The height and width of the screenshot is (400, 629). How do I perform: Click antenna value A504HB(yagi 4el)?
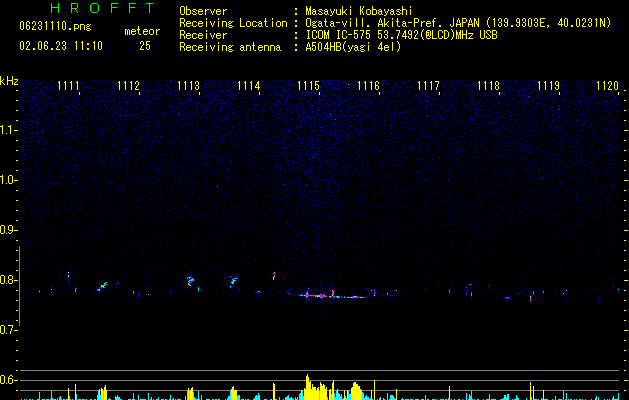coord(353,47)
